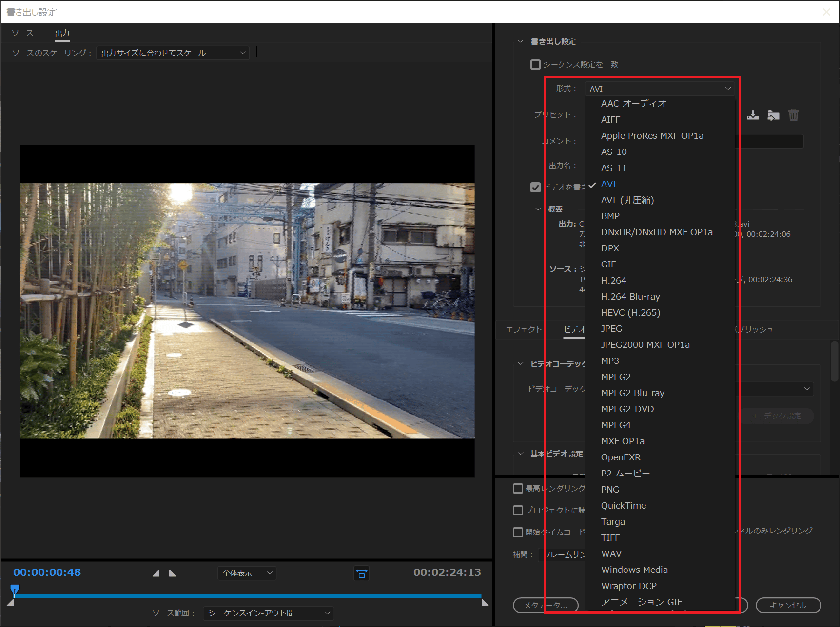840x627 pixels.
Task: Enable the シーケンス設定を一致 checkbox
Action: point(535,64)
